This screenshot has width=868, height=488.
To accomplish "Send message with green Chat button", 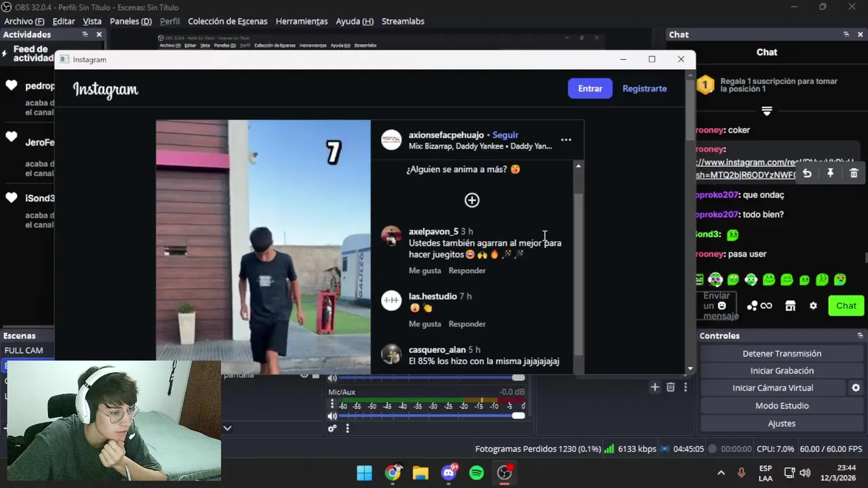I will [x=846, y=306].
